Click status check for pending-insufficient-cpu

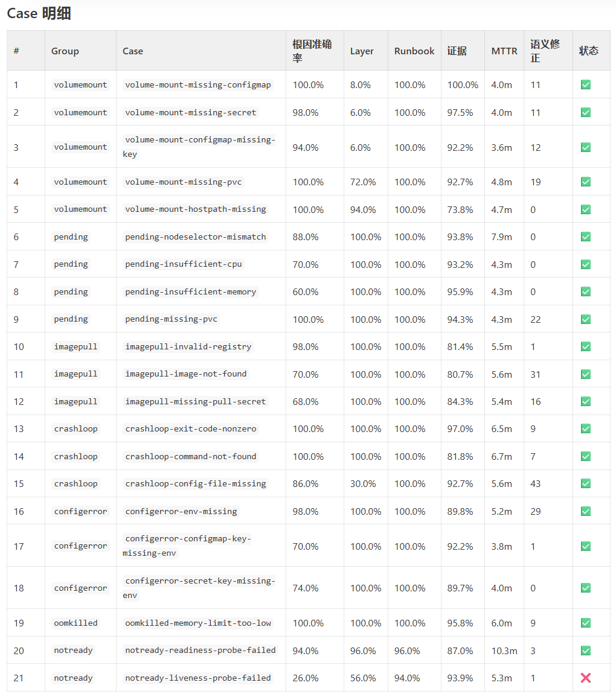(586, 264)
